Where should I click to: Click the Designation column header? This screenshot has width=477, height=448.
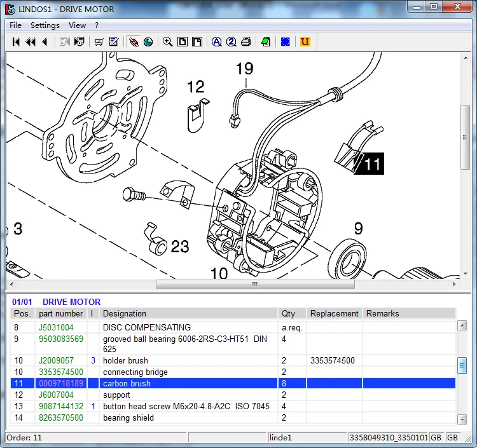coord(125,313)
